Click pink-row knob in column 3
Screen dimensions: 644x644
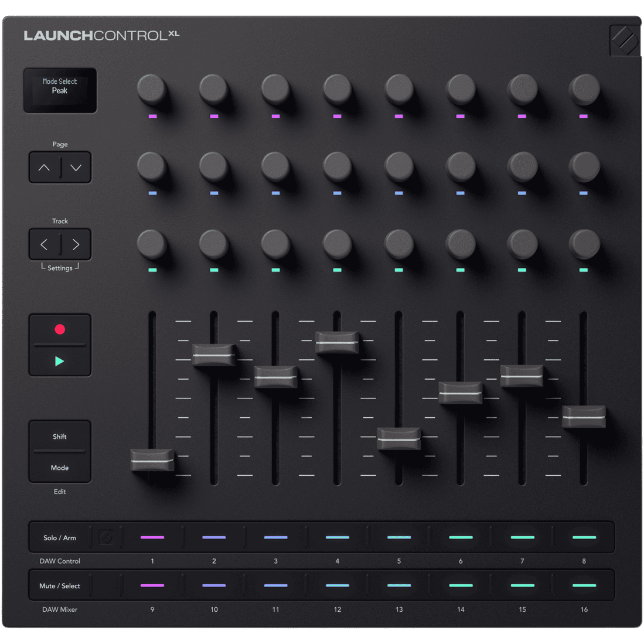[275, 88]
